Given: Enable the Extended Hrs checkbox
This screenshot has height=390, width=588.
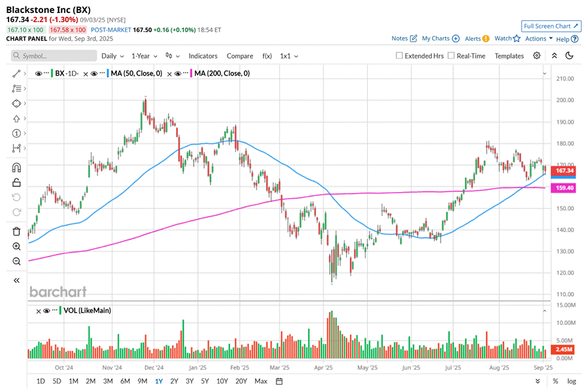Looking at the screenshot, I should [400, 55].
